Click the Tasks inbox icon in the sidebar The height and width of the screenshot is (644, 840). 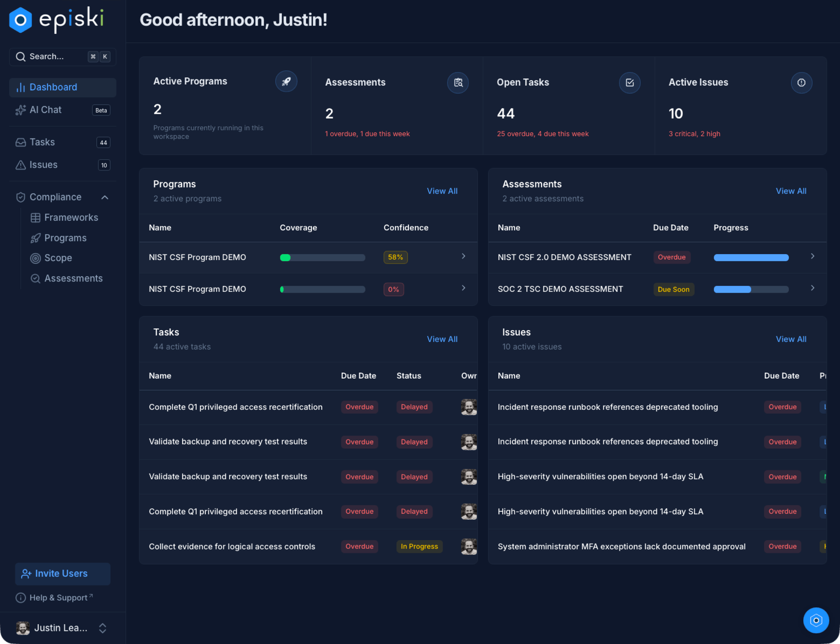(20, 142)
